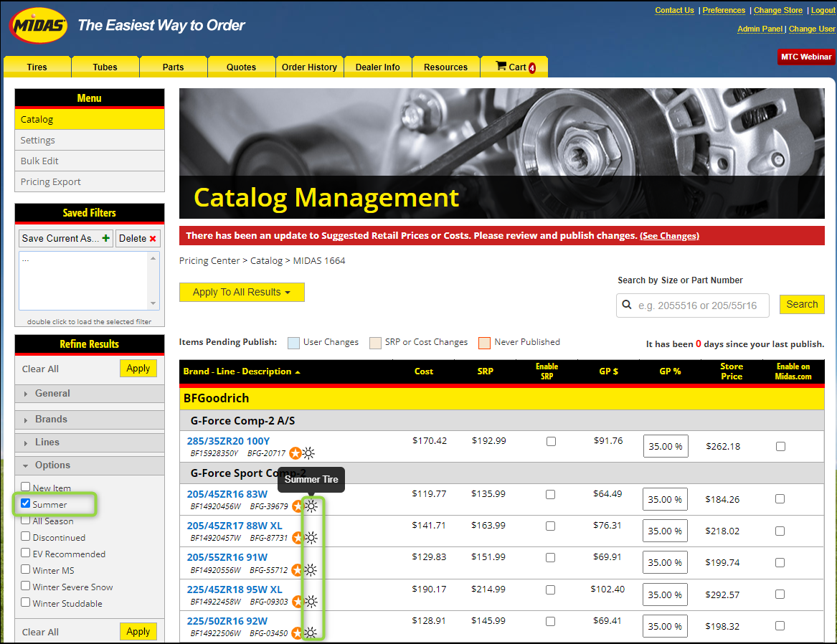Enable SRP for 205/45ZR16 83W
This screenshot has width=837, height=644.
click(551, 495)
